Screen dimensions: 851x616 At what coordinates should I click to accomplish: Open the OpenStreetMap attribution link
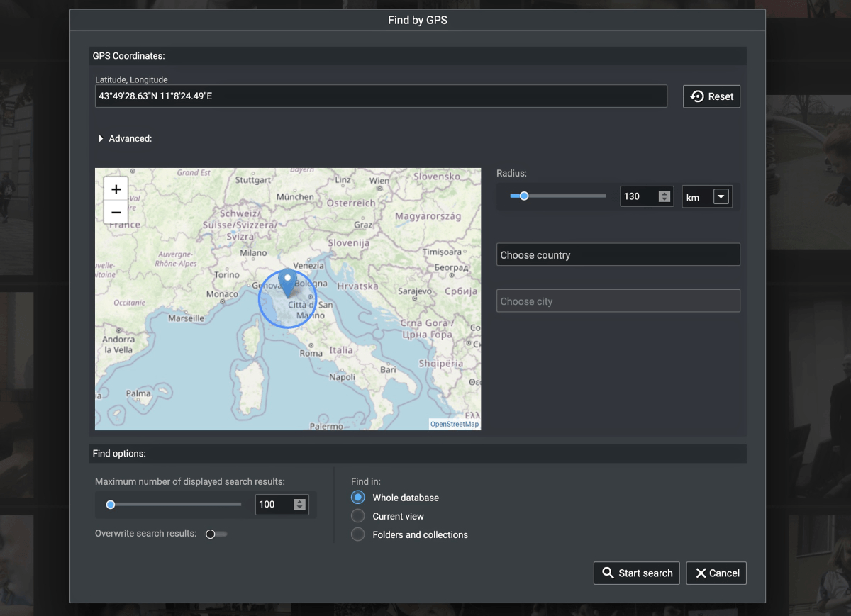[454, 423]
